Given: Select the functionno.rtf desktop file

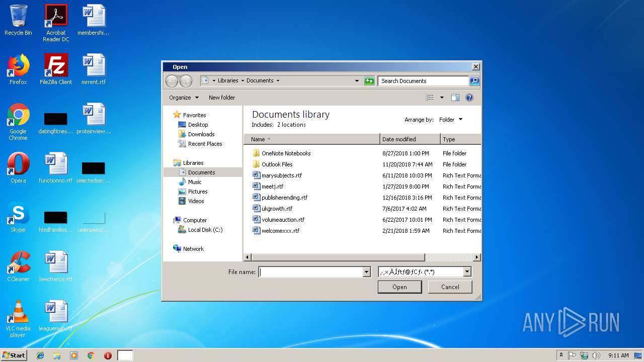Looking at the screenshot, I should [56, 168].
